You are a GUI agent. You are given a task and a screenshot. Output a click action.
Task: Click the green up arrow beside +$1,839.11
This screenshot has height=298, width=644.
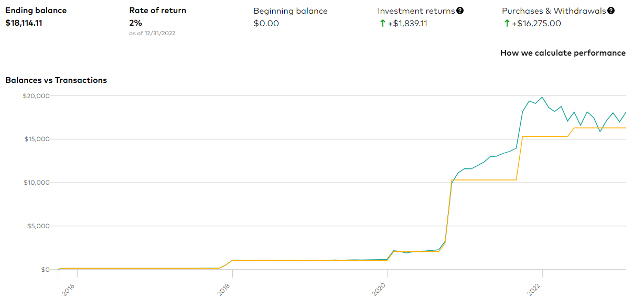382,23
